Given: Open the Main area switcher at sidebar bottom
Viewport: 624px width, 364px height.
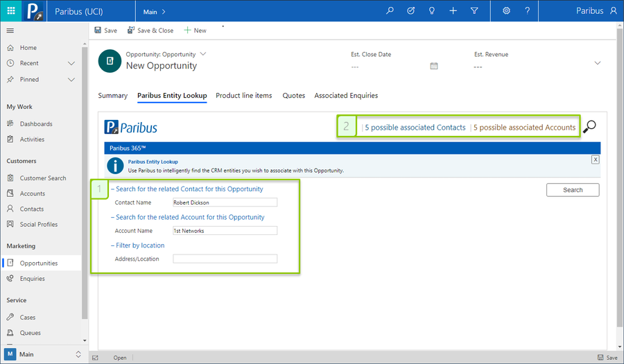Looking at the screenshot, I should click(x=43, y=354).
